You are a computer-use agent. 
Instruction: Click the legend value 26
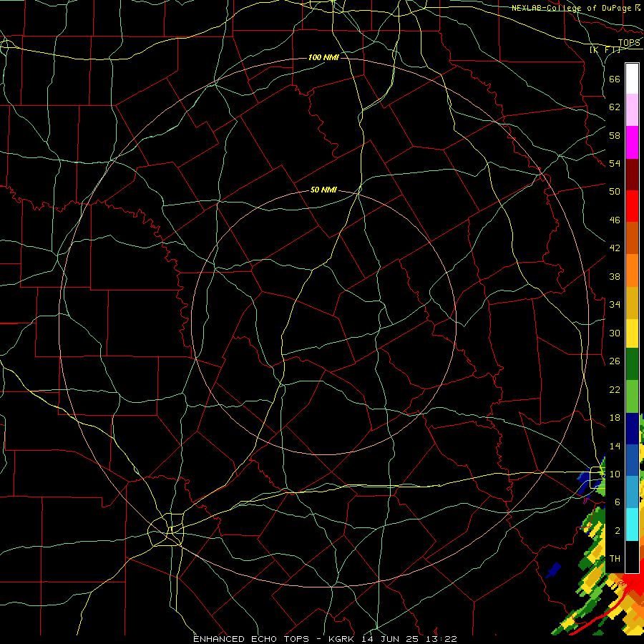click(615, 361)
